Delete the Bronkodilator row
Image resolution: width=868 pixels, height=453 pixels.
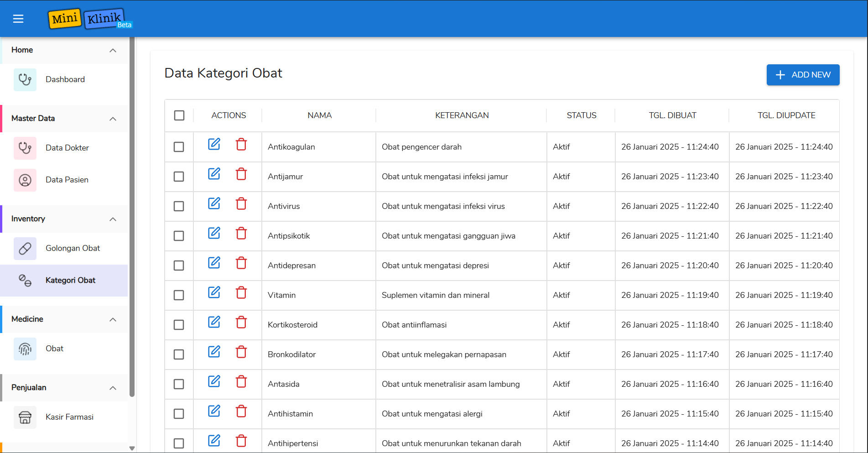click(x=241, y=352)
